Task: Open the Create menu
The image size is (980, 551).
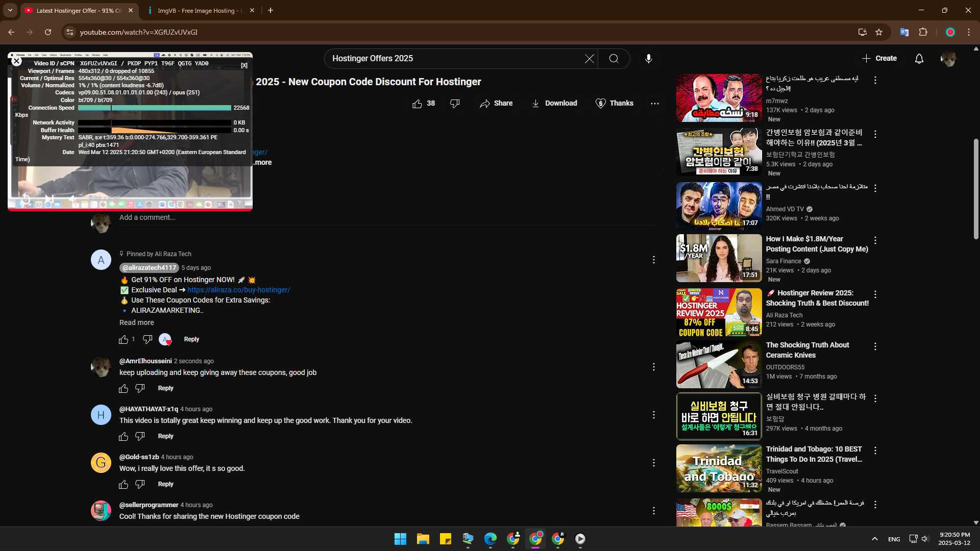Action: [x=879, y=58]
